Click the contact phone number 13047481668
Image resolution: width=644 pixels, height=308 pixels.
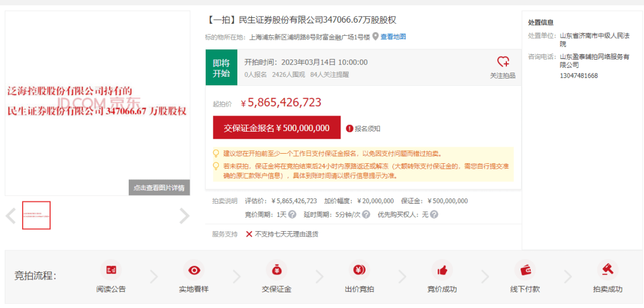tap(579, 76)
